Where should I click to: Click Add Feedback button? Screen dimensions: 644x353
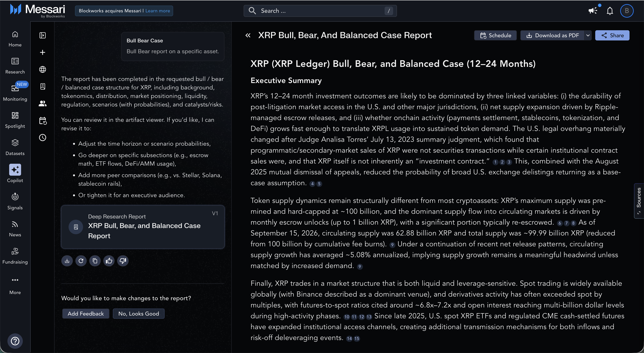click(x=86, y=313)
